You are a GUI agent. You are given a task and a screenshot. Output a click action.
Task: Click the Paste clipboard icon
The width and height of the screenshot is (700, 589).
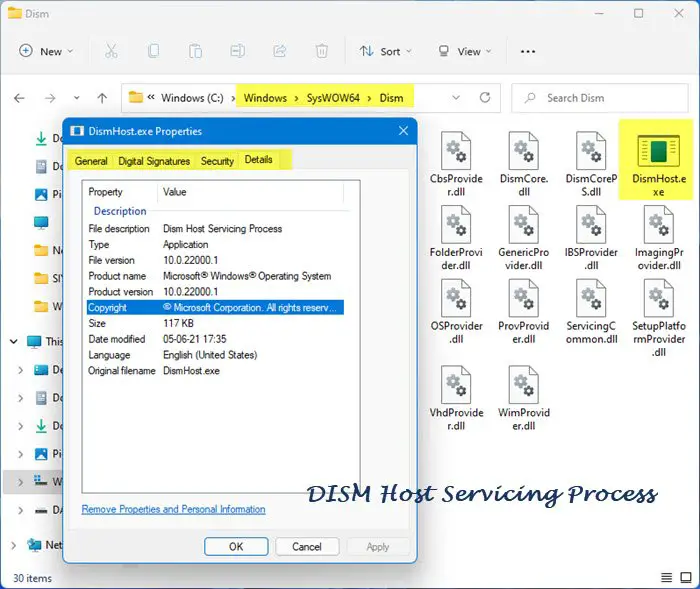(x=195, y=51)
